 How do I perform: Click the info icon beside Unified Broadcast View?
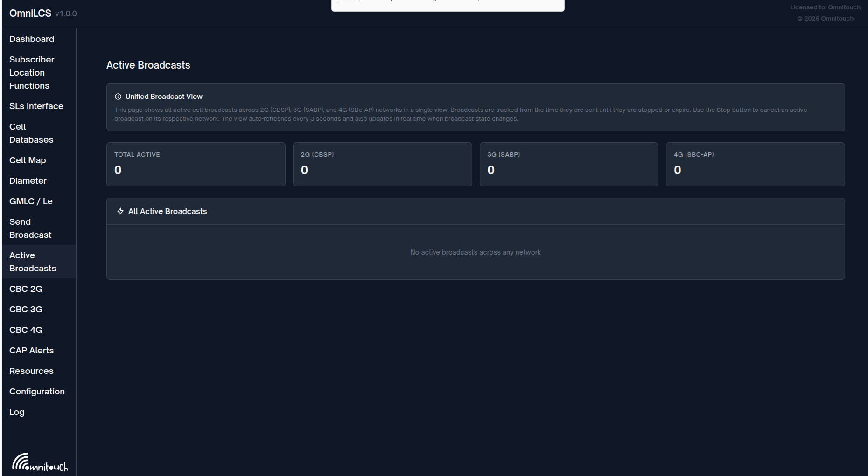tap(118, 97)
